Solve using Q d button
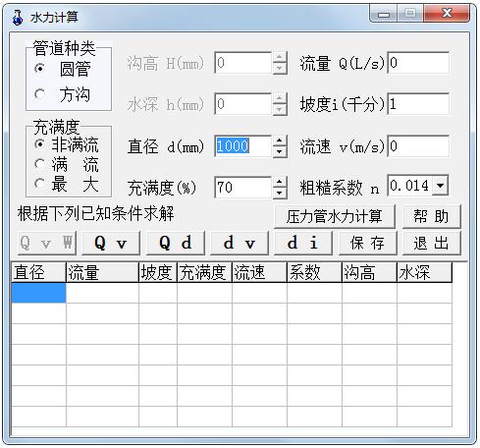 176,243
